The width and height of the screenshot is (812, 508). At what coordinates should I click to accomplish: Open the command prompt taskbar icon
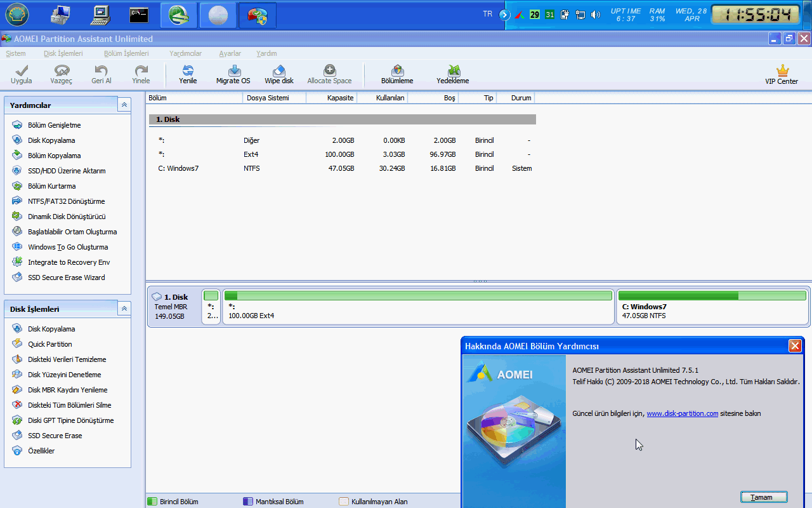click(139, 15)
